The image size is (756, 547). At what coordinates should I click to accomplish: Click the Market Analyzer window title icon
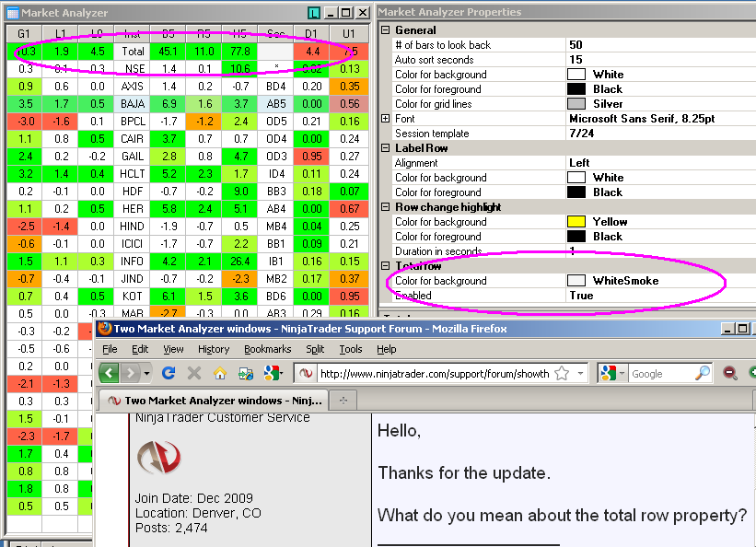(x=13, y=13)
